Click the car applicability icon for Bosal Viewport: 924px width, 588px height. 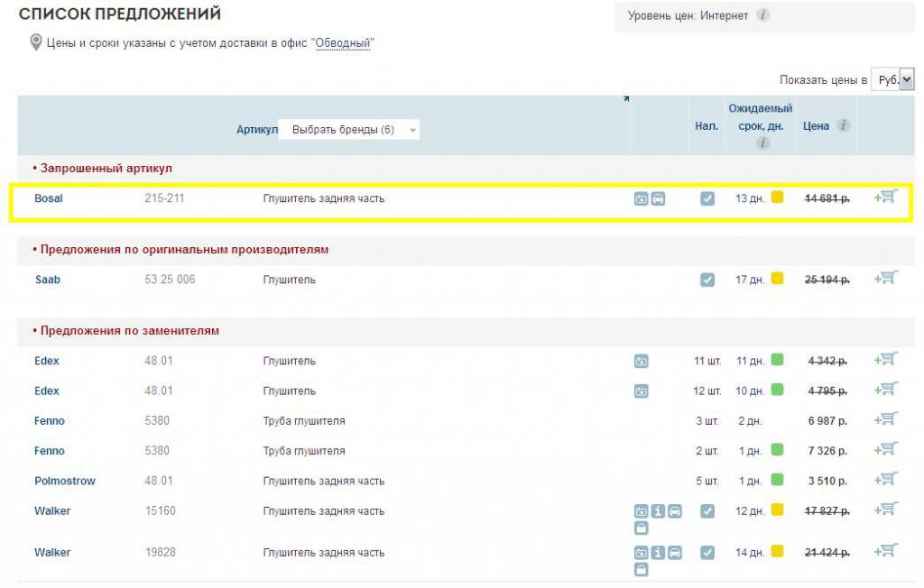point(659,198)
